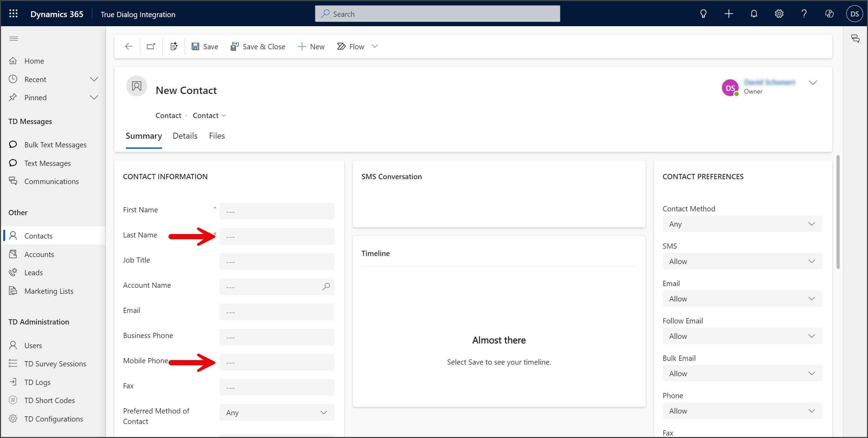Open the chat panel icon on right edge
868x438 pixels.
[x=855, y=38]
